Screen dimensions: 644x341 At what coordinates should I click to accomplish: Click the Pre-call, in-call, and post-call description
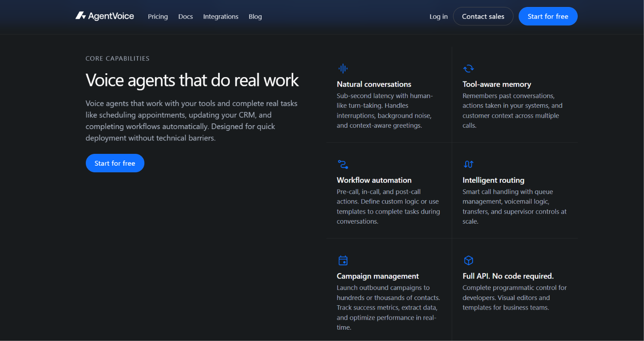(x=388, y=206)
